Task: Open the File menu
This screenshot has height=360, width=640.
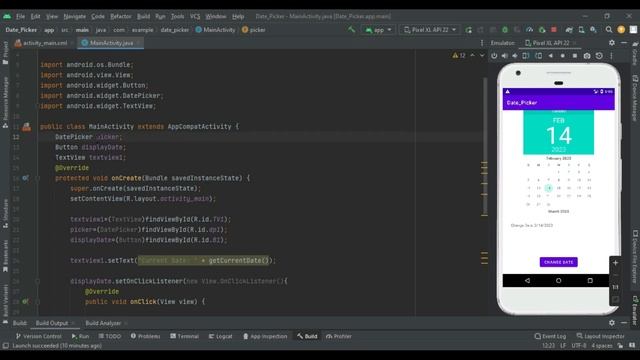Action: pos(20,16)
